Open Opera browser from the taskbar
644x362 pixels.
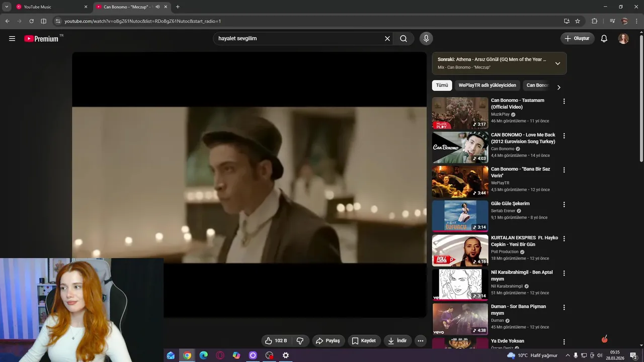tap(220, 355)
